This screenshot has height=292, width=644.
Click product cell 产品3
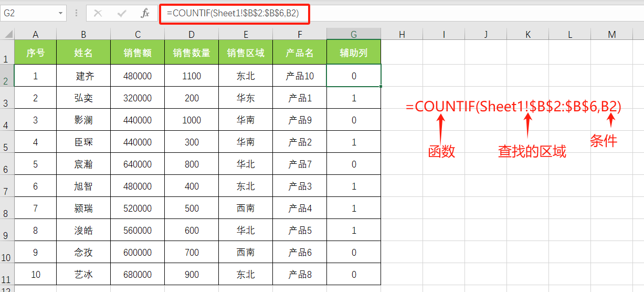[x=300, y=186]
